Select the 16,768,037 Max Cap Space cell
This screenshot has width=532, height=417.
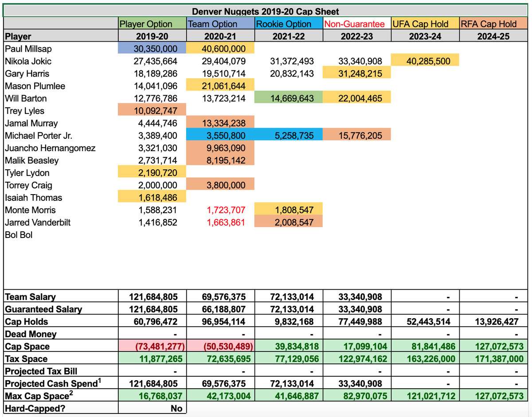click(153, 396)
